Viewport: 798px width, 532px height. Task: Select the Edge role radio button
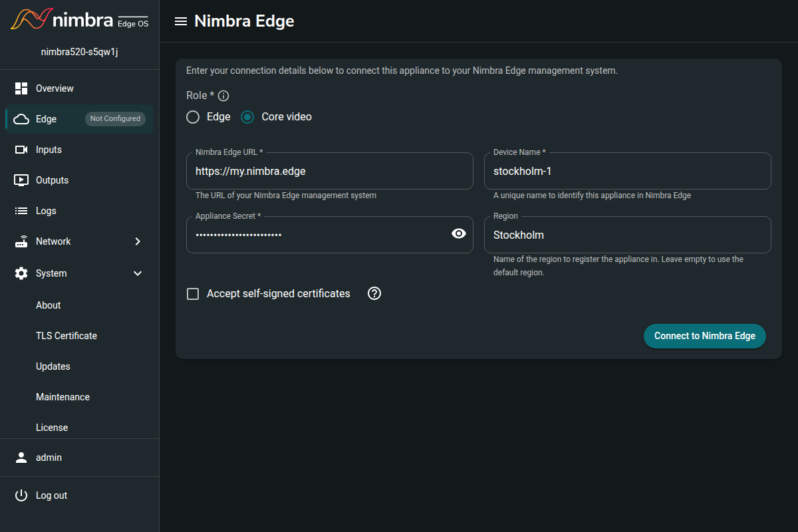[x=193, y=117]
